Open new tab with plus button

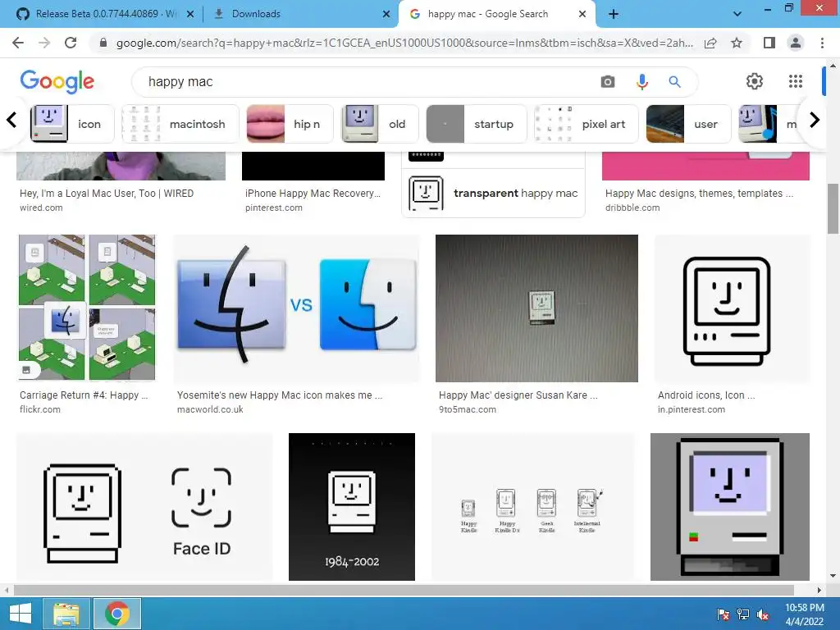click(x=614, y=14)
